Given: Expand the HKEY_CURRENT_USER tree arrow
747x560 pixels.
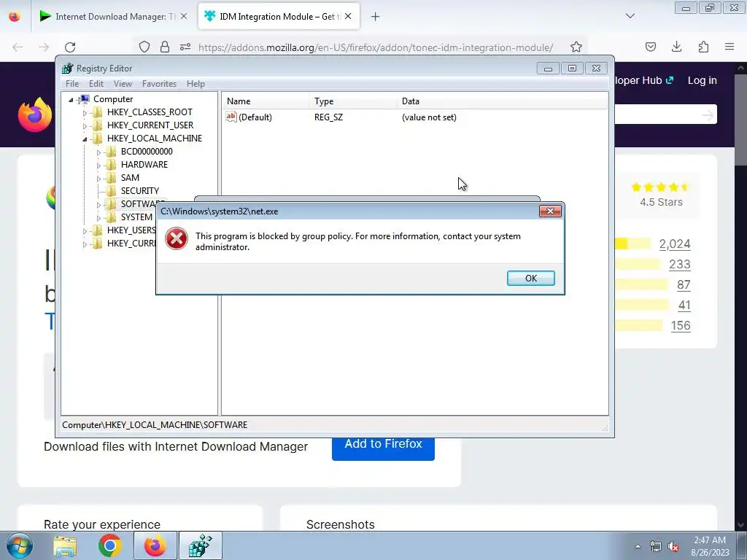Looking at the screenshot, I should tap(85, 125).
